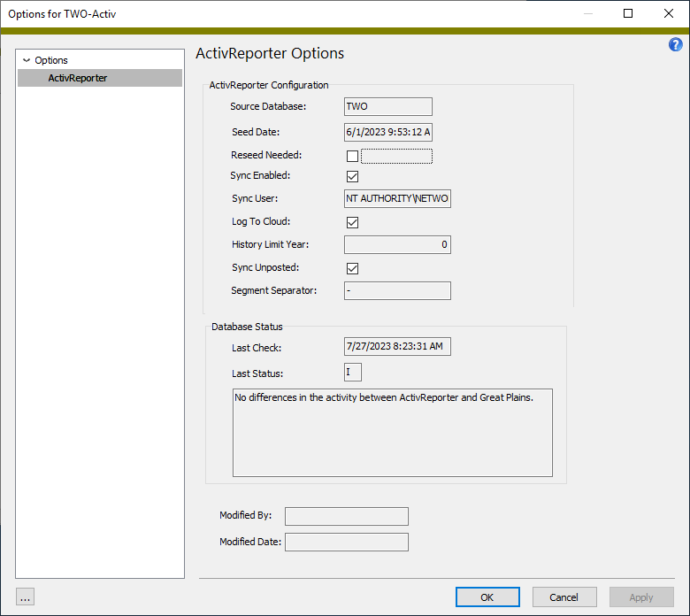This screenshot has width=690, height=616.
Task: Select ActivReporter in the options tree
Action: pyautogui.click(x=100, y=78)
